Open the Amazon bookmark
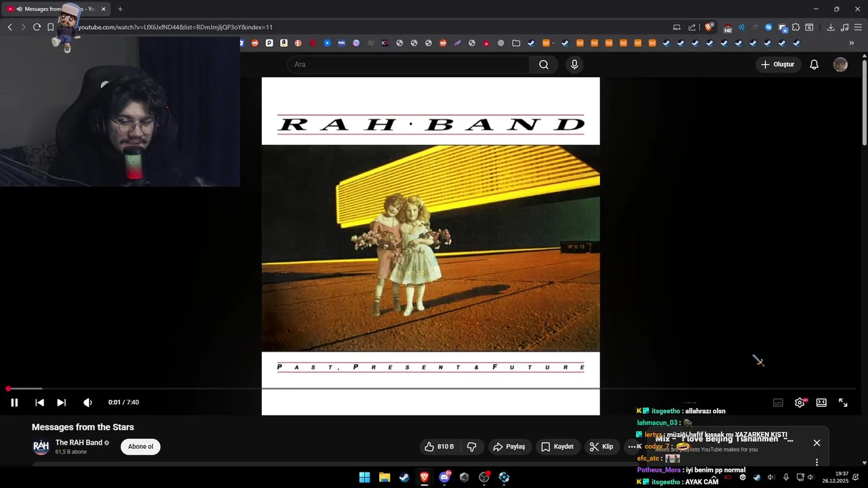This screenshot has width=868, height=488. tap(283, 43)
